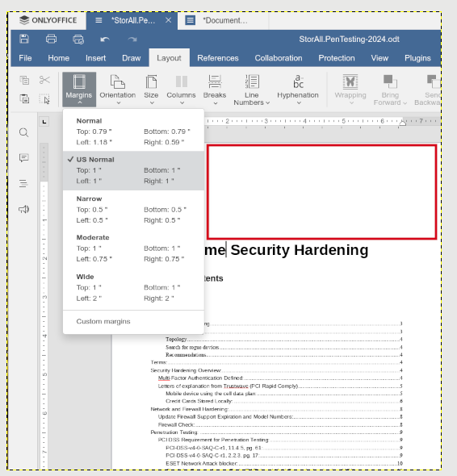
Task: Switch to the References tab
Action: (x=218, y=58)
